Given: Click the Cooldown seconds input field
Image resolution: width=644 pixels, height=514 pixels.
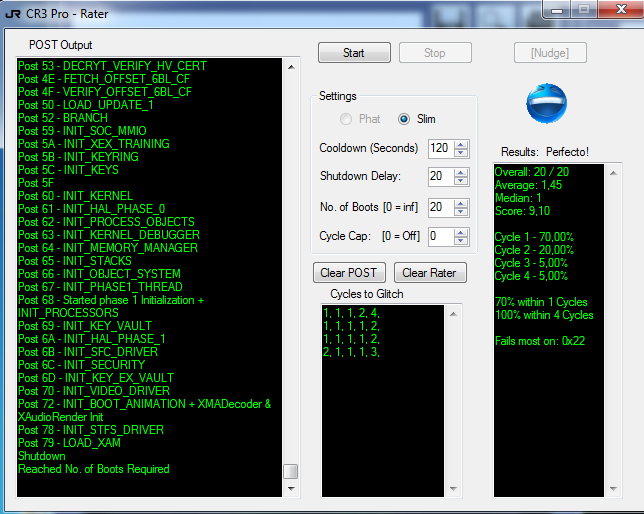Looking at the screenshot, I should 439,148.
